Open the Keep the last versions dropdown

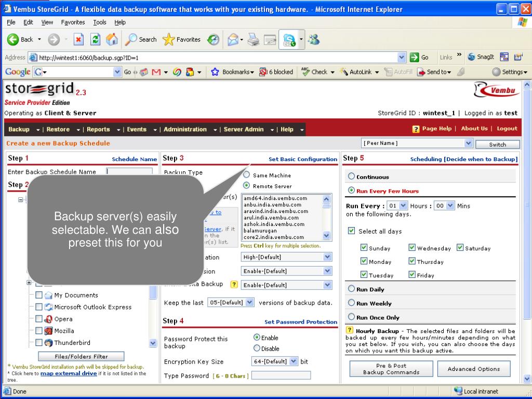click(x=231, y=302)
